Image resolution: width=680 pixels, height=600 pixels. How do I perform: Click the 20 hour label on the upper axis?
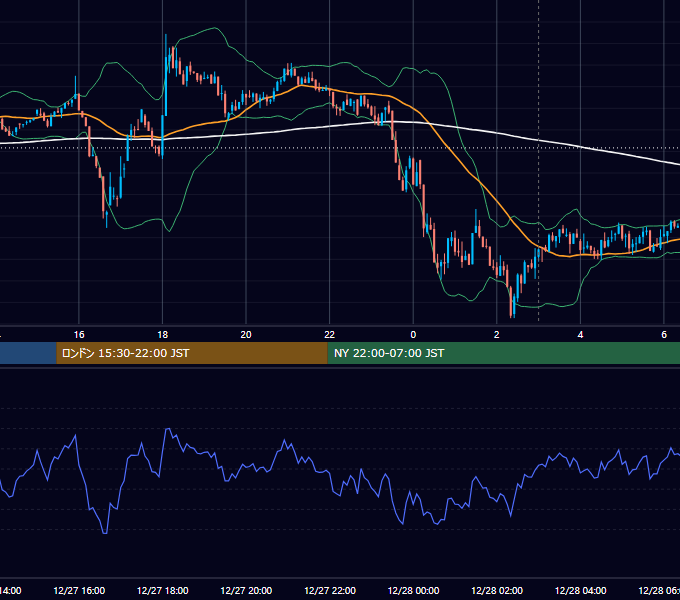(x=246, y=334)
